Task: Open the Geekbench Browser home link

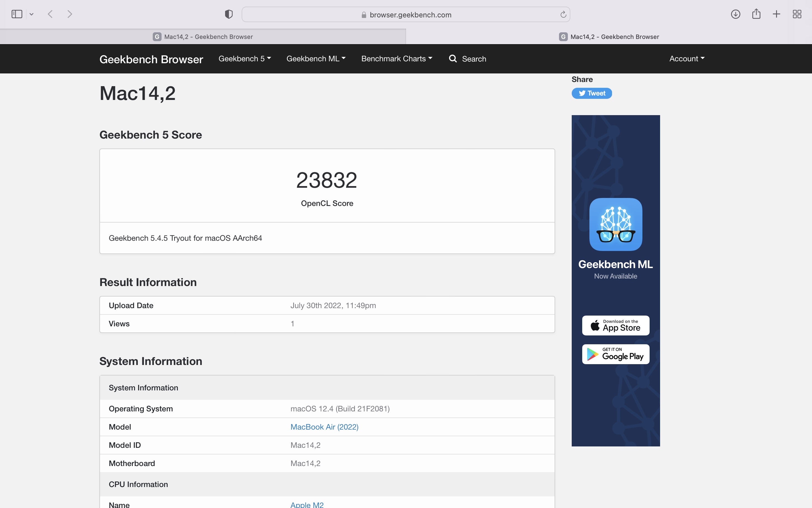Action: [151, 59]
